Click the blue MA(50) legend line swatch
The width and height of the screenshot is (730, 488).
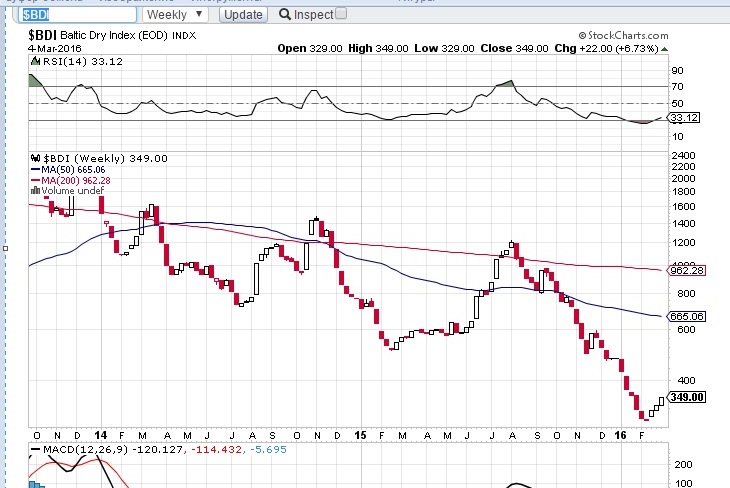(35, 169)
